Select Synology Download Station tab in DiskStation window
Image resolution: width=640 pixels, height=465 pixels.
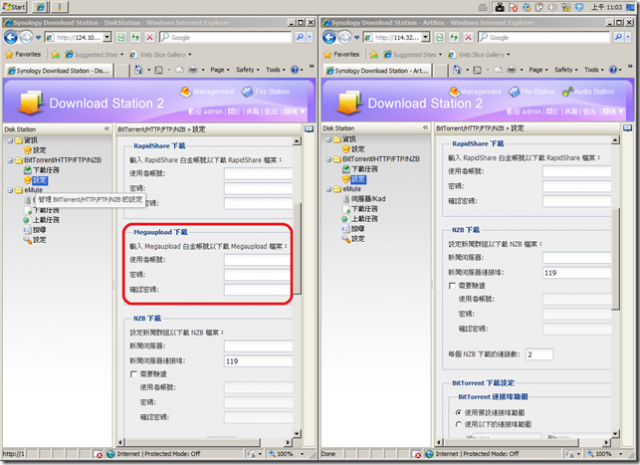point(58,71)
